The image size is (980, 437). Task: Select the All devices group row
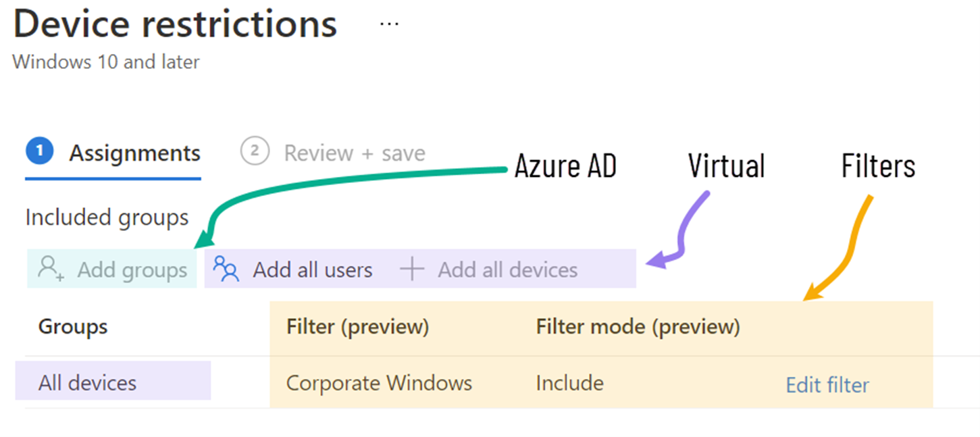[113, 381]
